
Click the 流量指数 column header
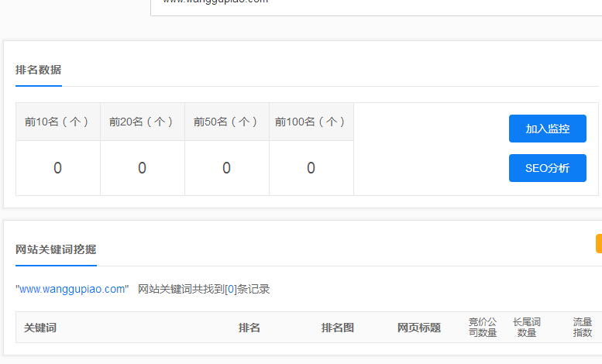[x=583, y=327]
